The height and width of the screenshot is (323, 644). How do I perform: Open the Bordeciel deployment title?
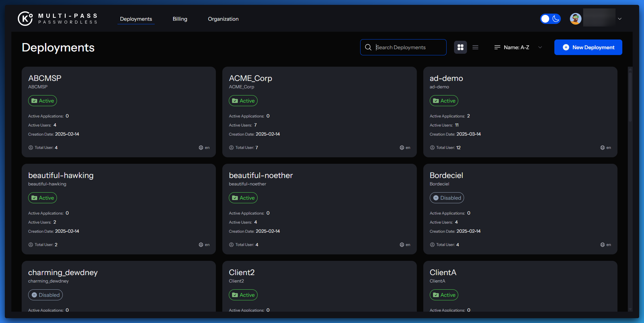tap(446, 175)
